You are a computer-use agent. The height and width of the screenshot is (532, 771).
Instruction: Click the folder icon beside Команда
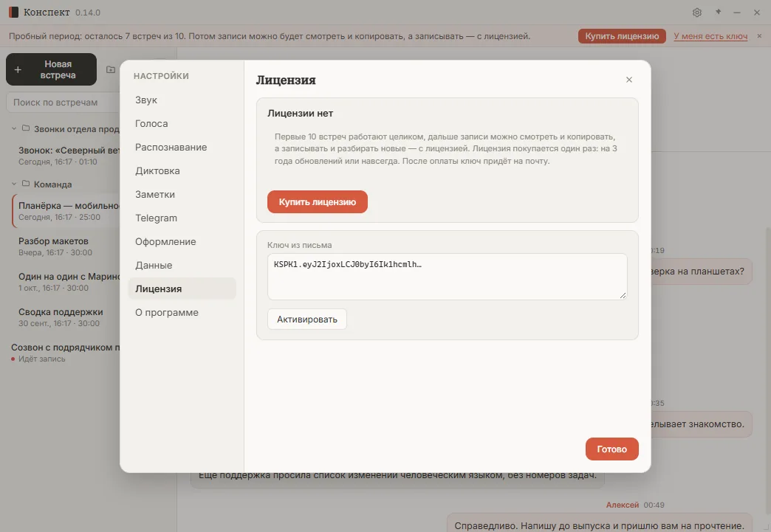pos(26,184)
